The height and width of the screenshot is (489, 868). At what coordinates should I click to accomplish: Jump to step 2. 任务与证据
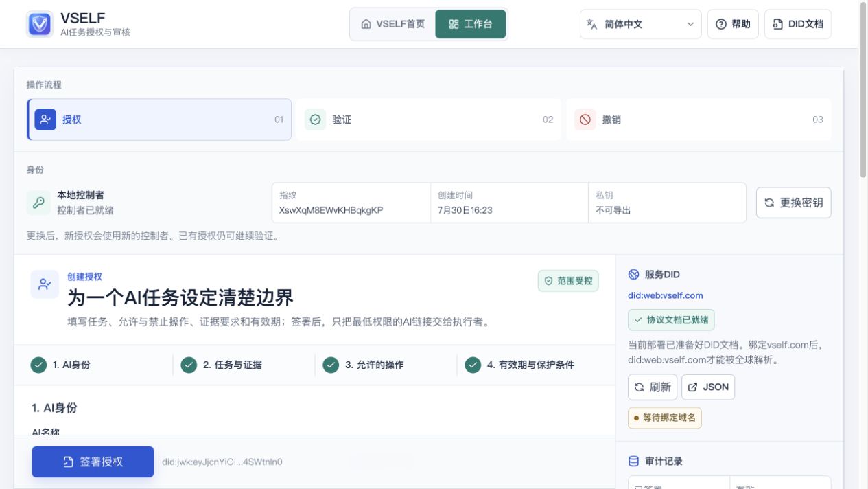pos(232,365)
